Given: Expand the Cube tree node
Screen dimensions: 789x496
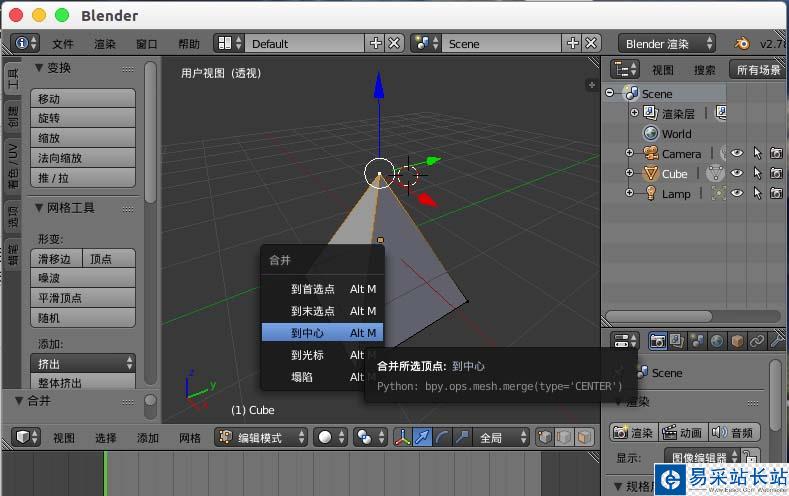Looking at the screenshot, I should pyautogui.click(x=629, y=173).
